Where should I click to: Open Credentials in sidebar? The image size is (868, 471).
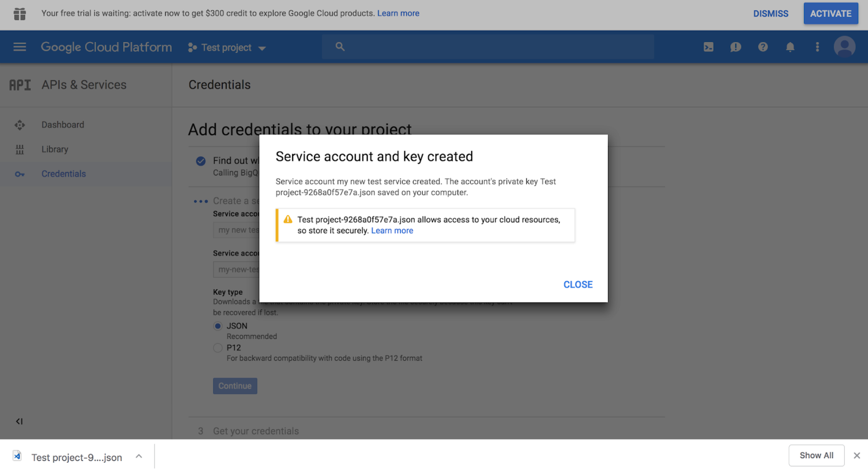(63, 174)
